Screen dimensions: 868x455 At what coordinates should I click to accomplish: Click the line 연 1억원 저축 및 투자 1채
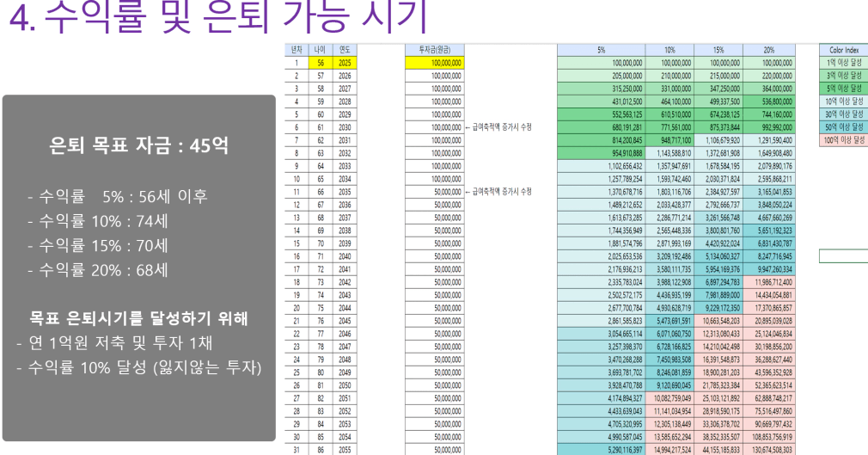(x=114, y=343)
